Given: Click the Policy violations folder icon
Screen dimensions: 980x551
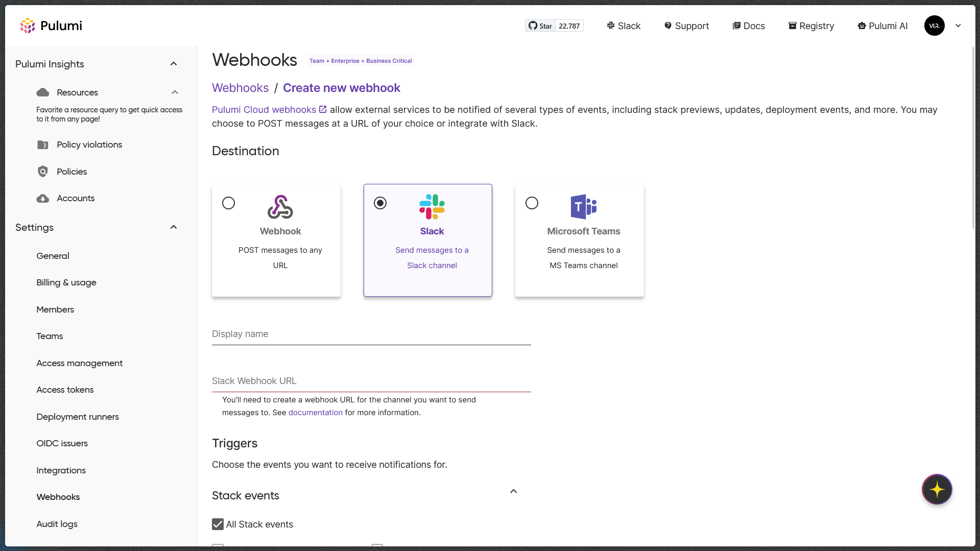Looking at the screenshot, I should click(x=43, y=145).
